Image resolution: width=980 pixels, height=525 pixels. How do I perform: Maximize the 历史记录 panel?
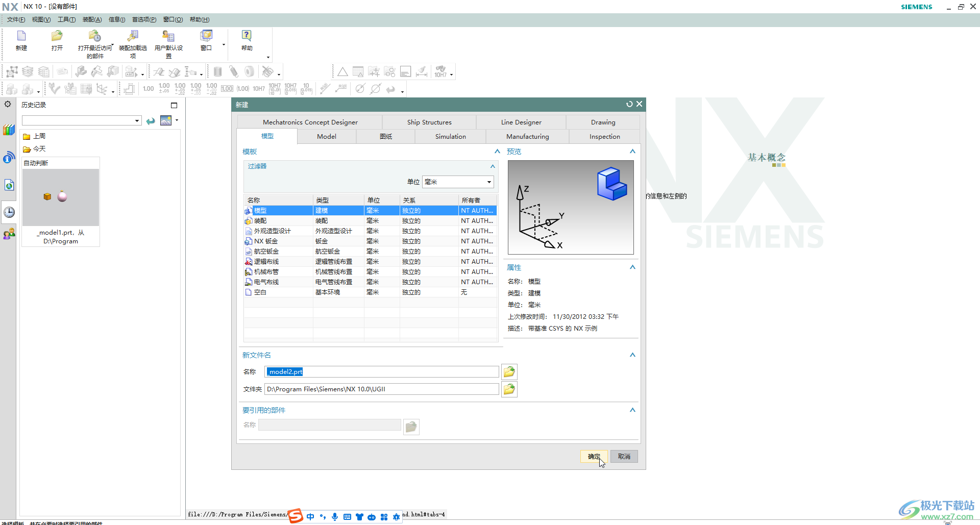(x=174, y=105)
